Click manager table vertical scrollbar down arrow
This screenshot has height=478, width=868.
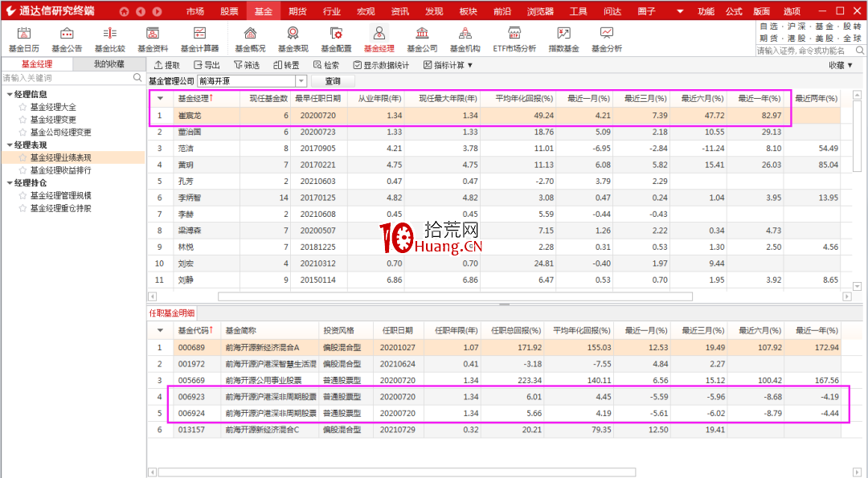(x=857, y=286)
